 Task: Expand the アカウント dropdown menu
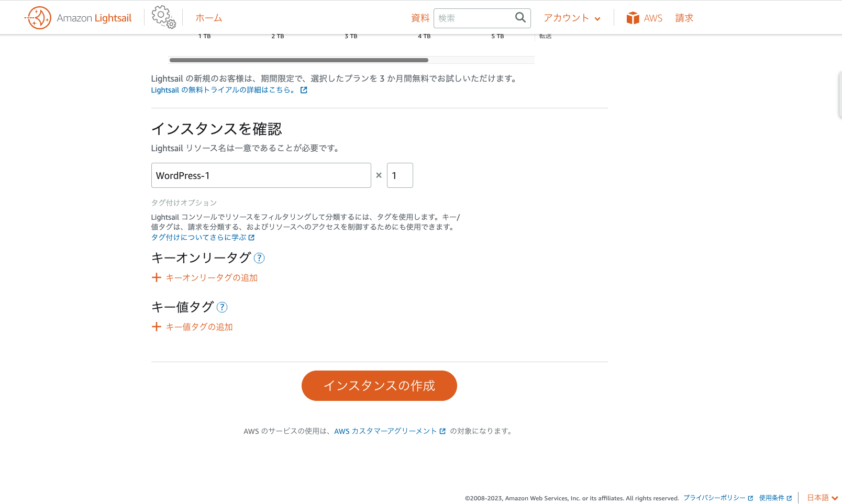(572, 18)
